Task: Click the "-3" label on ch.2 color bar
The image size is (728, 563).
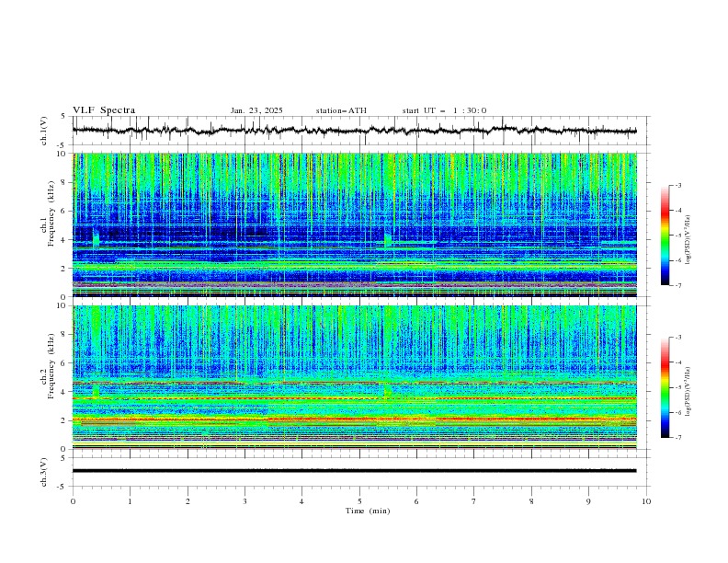Action: pyautogui.click(x=677, y=338)
